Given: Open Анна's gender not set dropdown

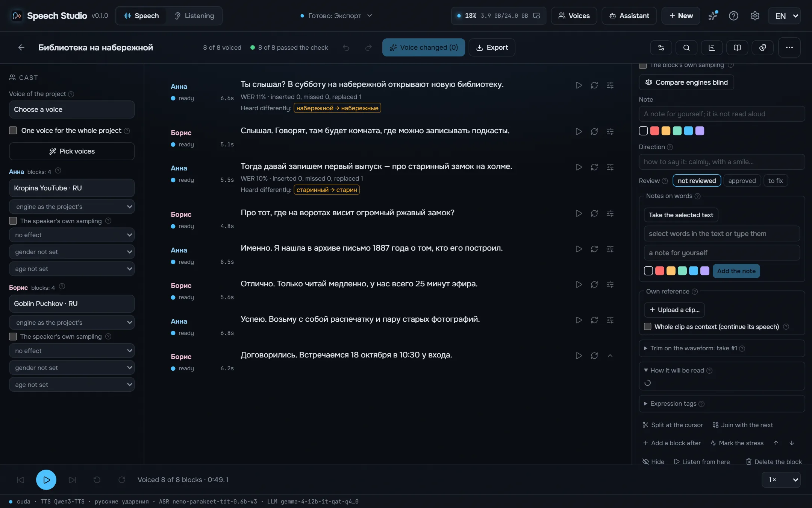Looking at the screenshot, I should click(72, 252).
